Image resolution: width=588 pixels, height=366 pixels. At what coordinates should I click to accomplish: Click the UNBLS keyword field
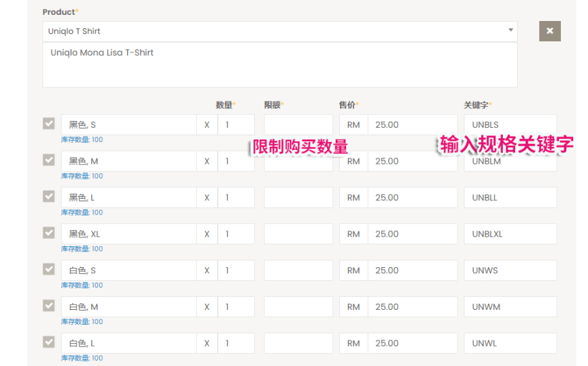pyautogui.click(x=510, y=124)
